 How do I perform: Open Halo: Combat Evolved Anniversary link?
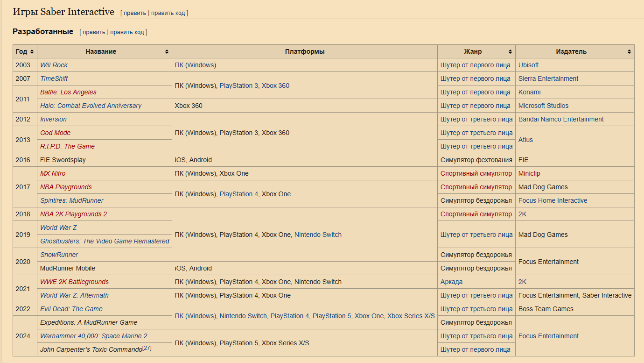pyautogui.click(x=91, y=106)
